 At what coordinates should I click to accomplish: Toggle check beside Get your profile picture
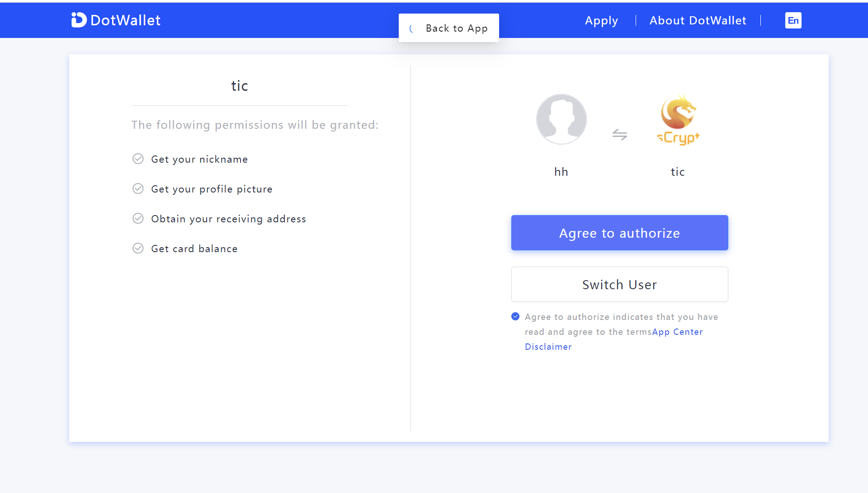click(138, 189)
